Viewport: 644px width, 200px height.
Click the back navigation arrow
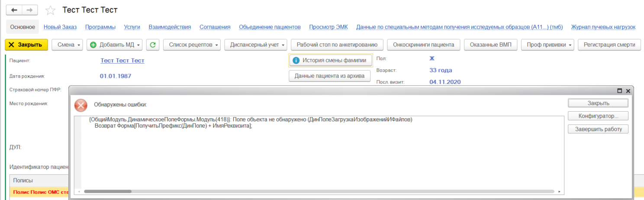point(14,10)
